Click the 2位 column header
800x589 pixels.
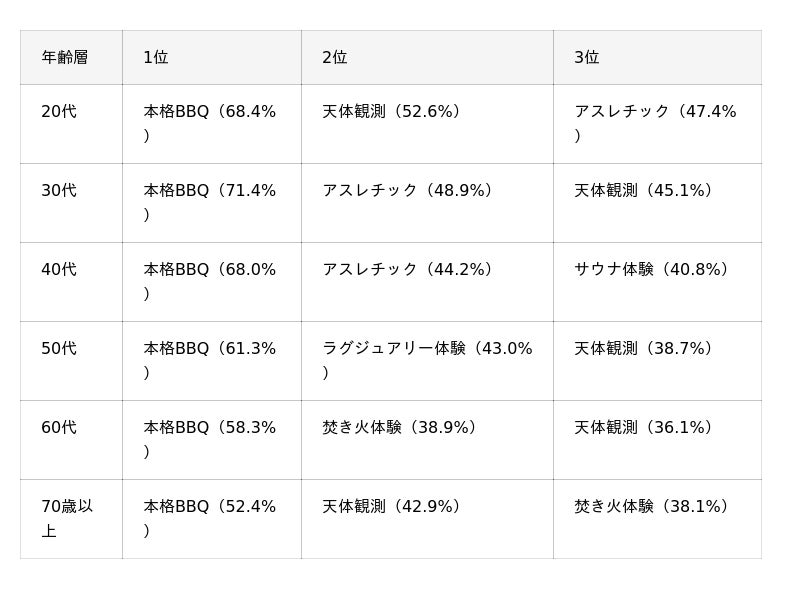335,58
